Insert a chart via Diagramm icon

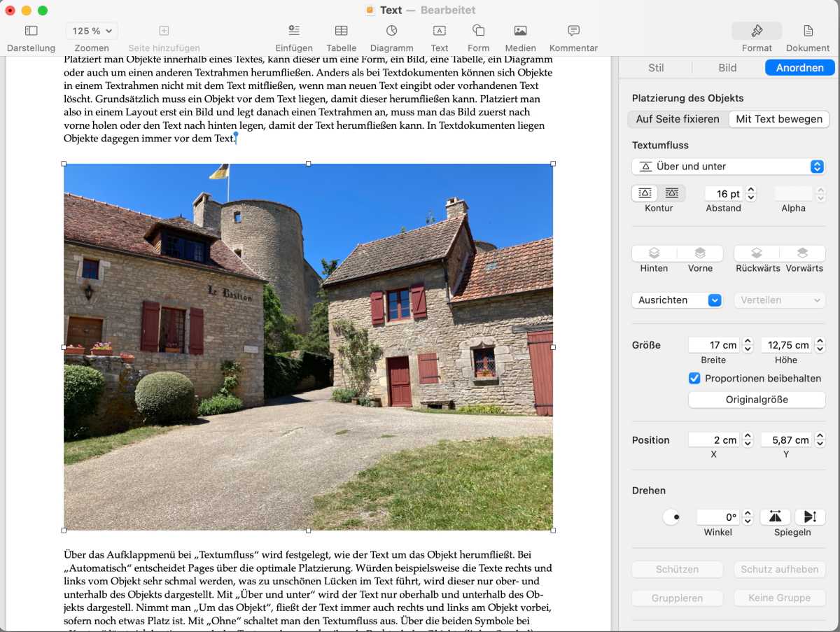click(x=391, y=31)
